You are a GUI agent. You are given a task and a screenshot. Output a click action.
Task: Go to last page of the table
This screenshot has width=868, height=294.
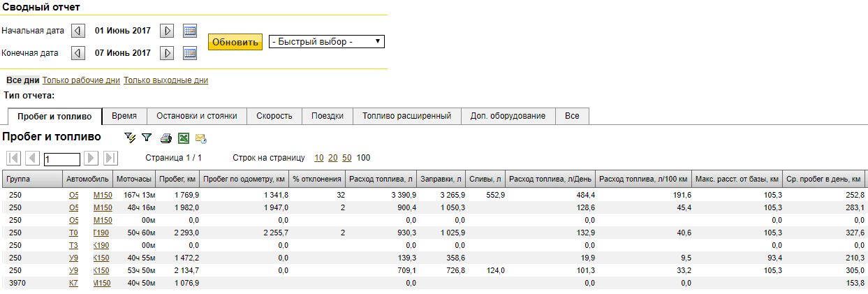pos(110,158)
